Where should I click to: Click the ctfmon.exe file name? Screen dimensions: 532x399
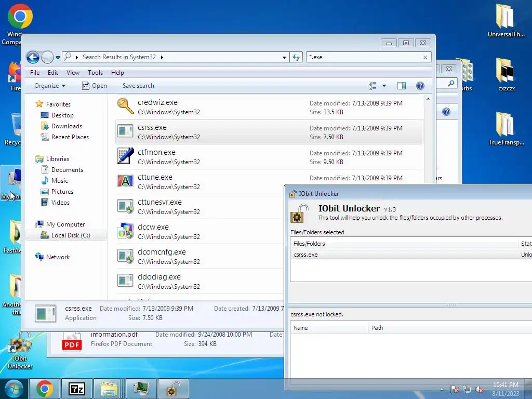click(156, 152)
